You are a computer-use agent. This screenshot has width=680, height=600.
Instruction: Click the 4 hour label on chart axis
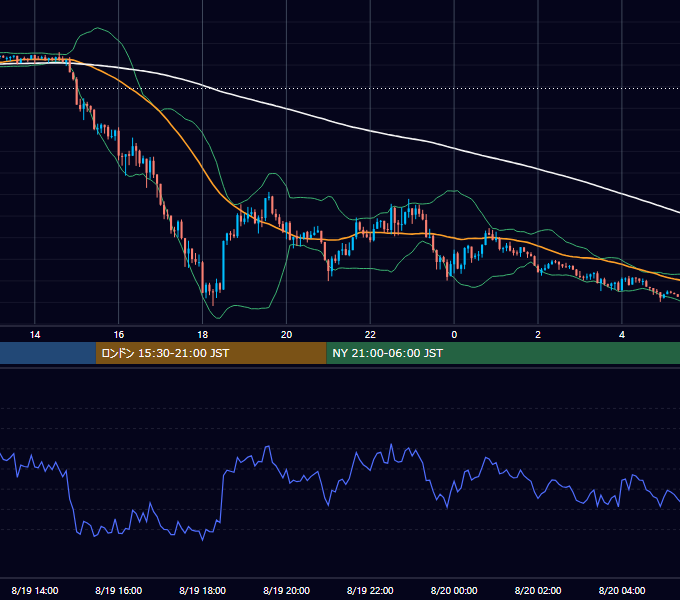pos(622,335)
